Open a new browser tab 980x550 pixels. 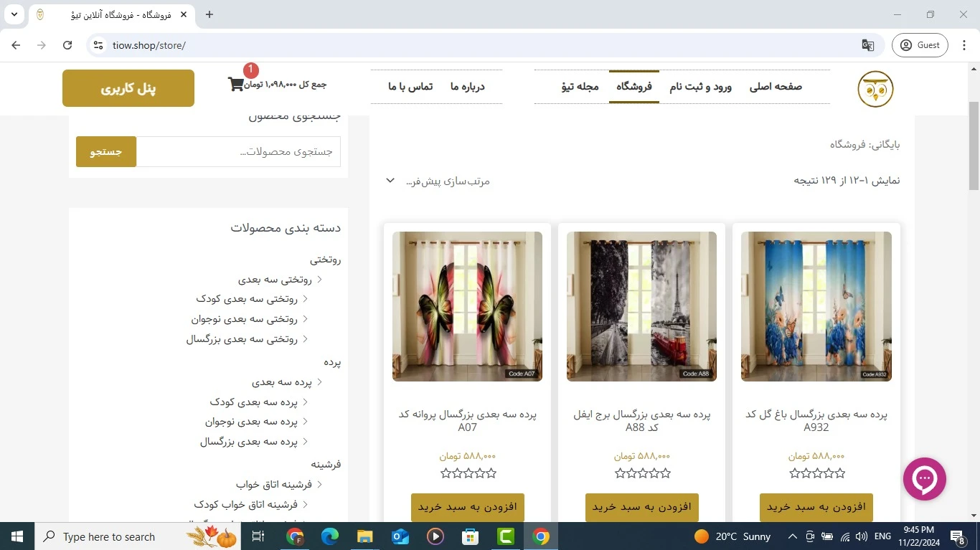point(209,14)
